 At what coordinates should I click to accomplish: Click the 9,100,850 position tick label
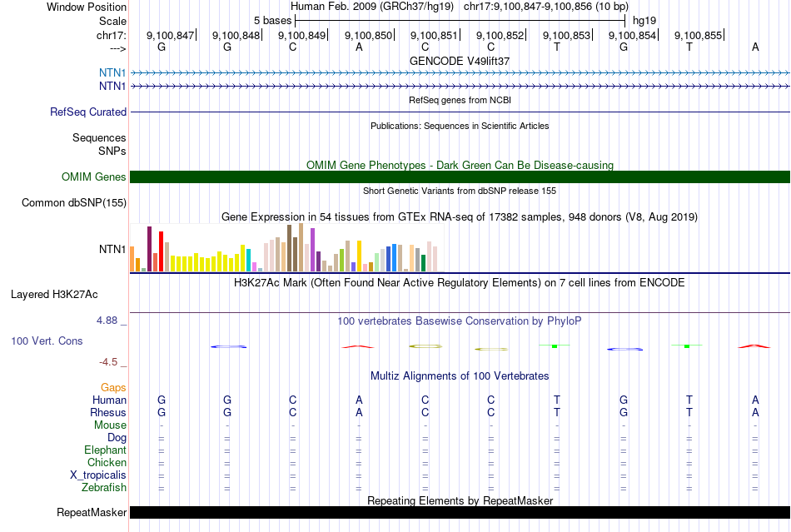click(x=368, y=35)
